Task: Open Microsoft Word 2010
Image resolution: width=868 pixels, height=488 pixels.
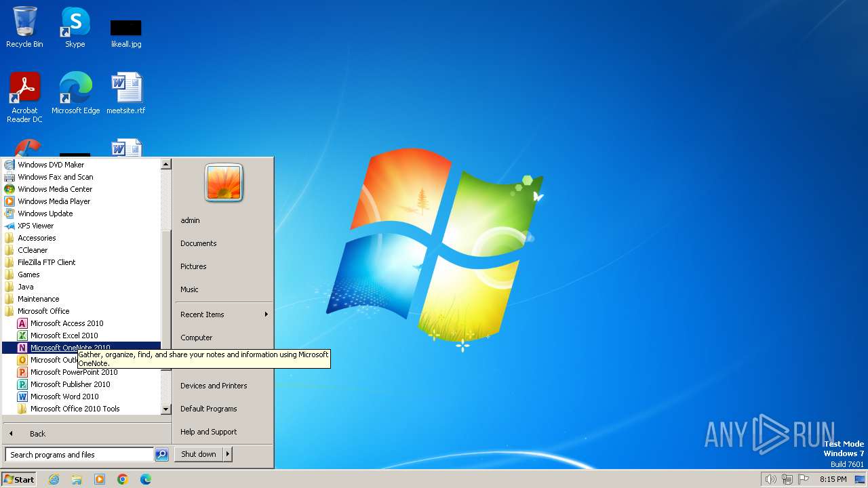Action: pyautogui.click(x=81, y=396)
